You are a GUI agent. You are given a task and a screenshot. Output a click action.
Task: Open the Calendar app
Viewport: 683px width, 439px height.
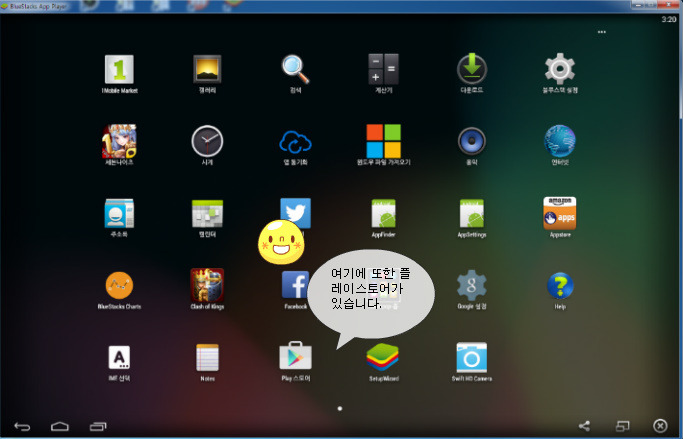[207, 213]
